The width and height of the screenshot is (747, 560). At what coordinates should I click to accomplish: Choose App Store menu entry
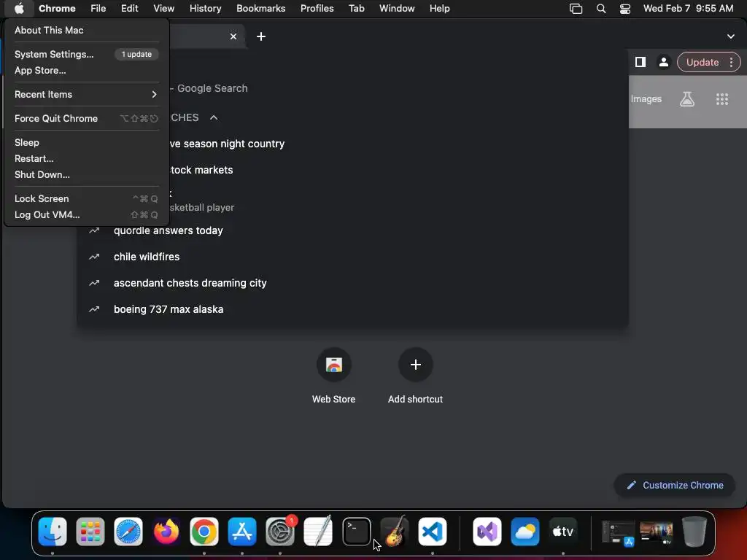click(86, 71)
